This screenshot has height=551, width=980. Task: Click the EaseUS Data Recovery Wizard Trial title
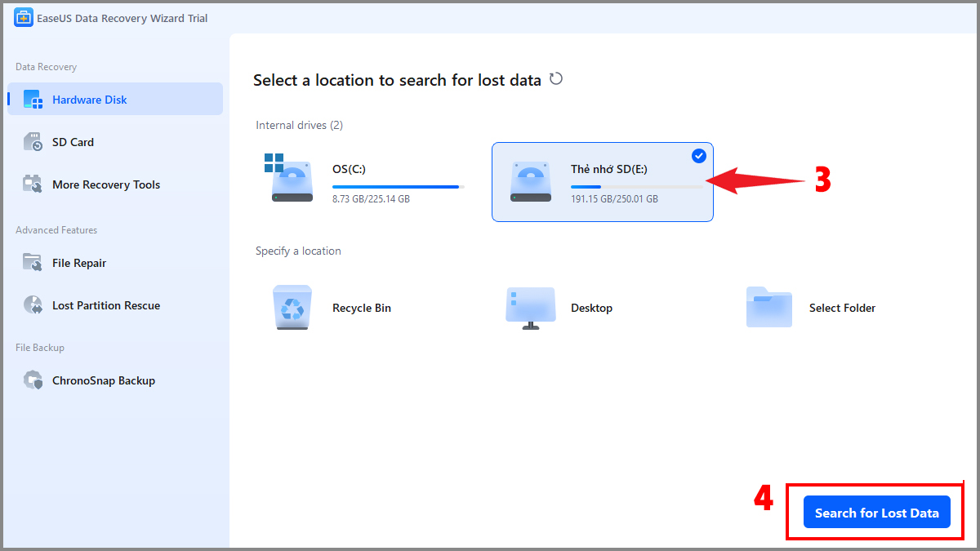[x=123, y=18]
